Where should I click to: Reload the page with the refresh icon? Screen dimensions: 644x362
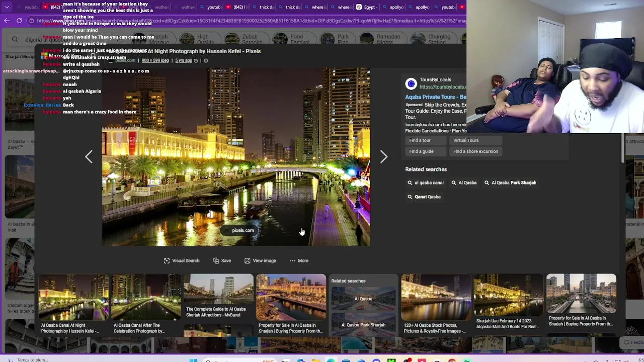pos(19,21)
